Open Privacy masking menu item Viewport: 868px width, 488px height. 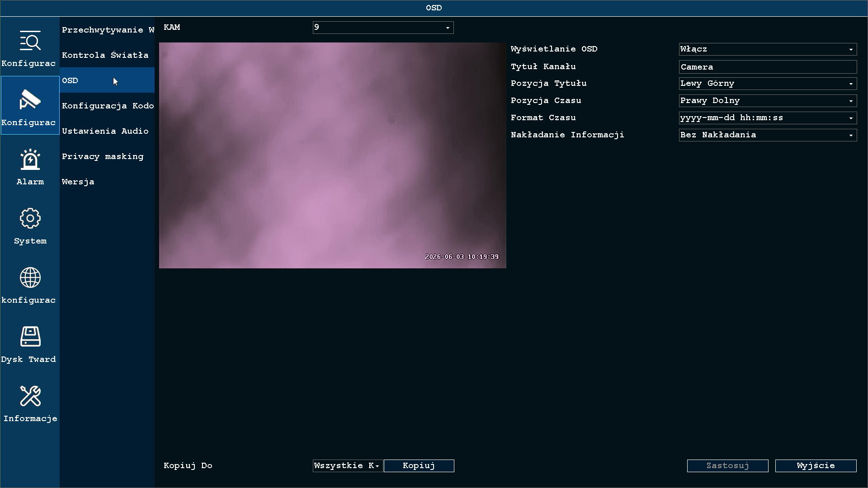coord(107,156)
